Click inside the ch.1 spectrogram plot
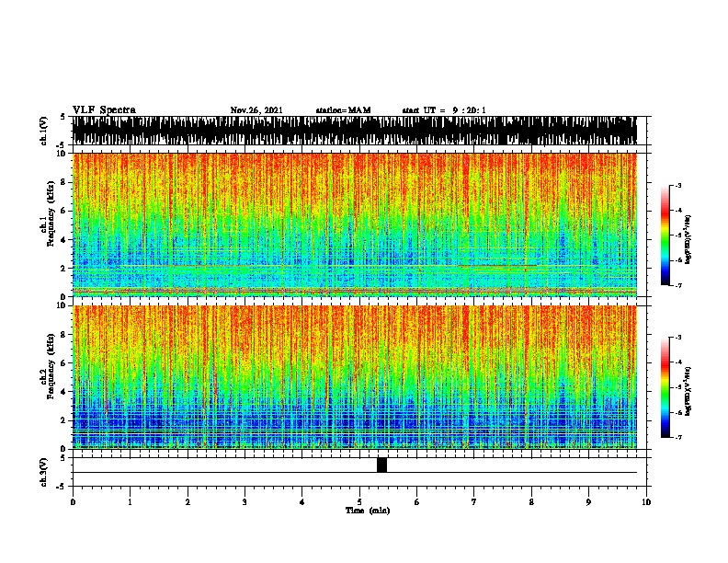This screenshot has width=728, height=563. point(355,224)
